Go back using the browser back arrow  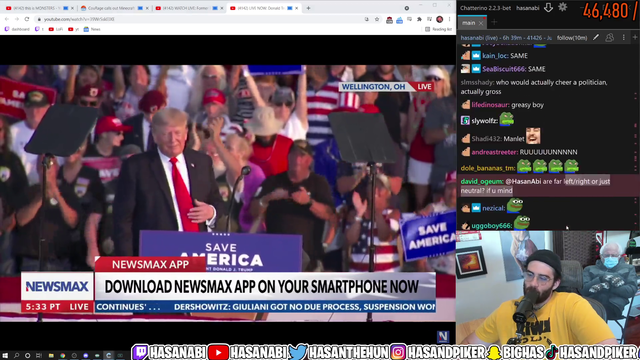pyautogui.click(x=7, y=19)
